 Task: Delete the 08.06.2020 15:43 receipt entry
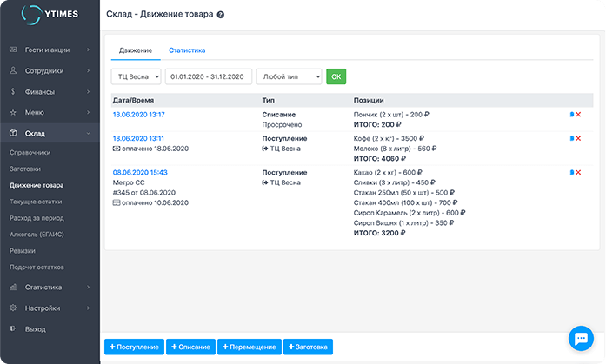click(578, 172)
